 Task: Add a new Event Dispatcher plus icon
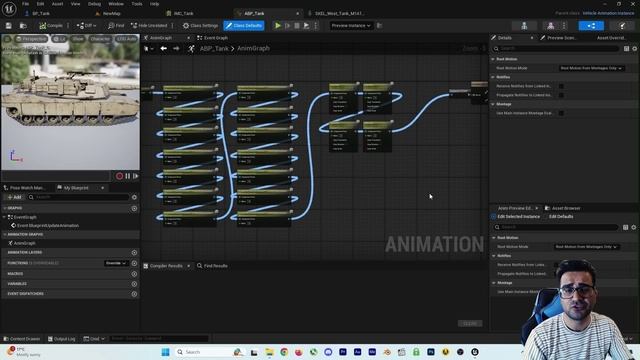(x=134, y=294)
